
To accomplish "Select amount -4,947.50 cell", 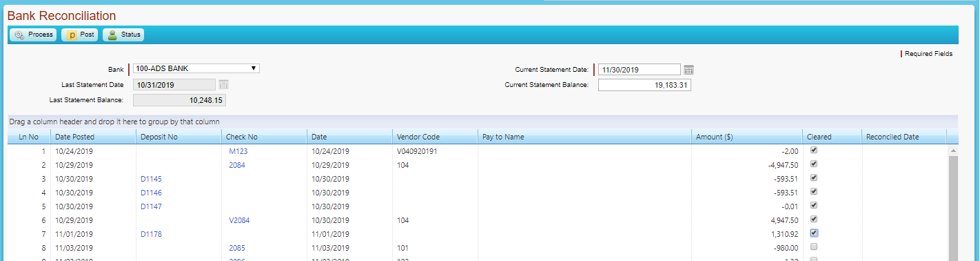I will [x=747, y=165].
